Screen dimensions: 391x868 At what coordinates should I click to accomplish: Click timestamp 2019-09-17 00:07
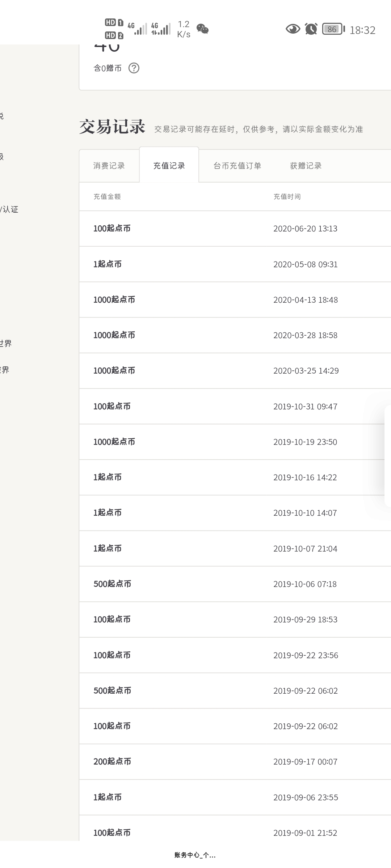pos(305,762)
